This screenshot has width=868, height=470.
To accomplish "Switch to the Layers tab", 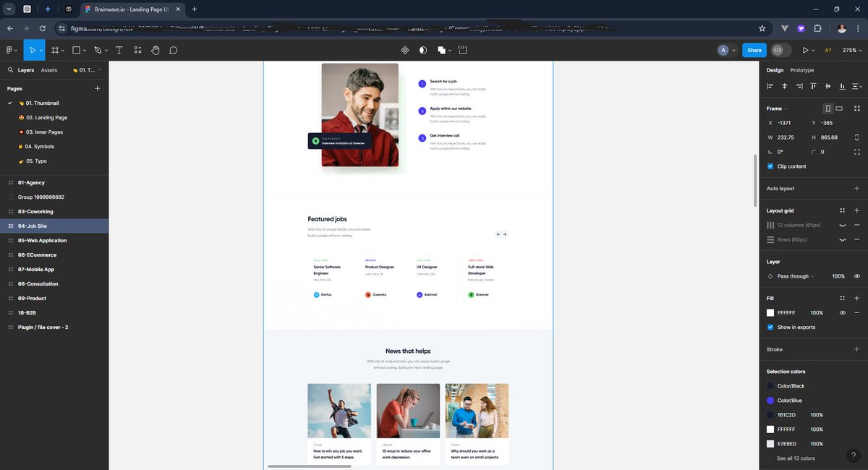I will click(26, 70).
